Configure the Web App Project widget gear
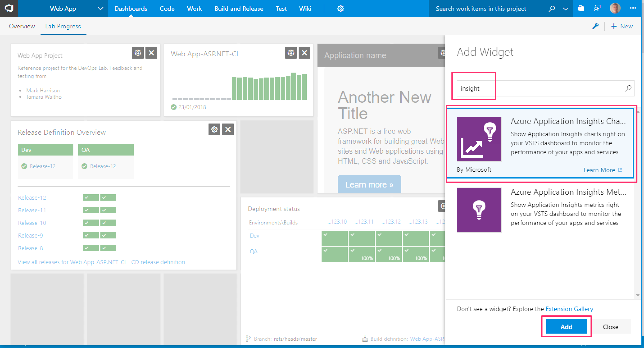 pyautogui.click(x=138, y=53)
